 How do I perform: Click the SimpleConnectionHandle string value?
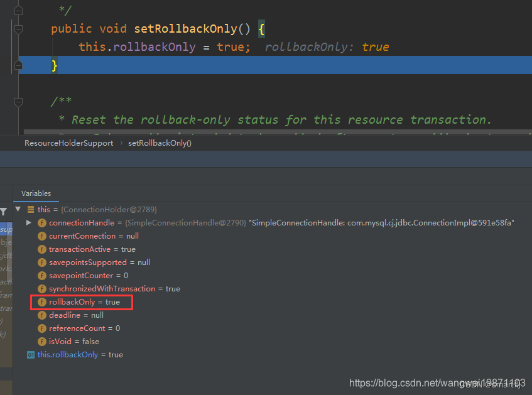tap(381, 223)
